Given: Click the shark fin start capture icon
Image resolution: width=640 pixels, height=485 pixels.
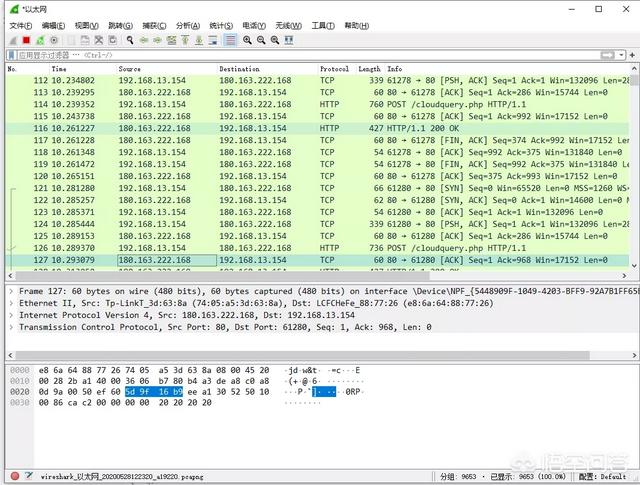Looking at the screenshot, I should pyautogui.click(x=13, y=40).
